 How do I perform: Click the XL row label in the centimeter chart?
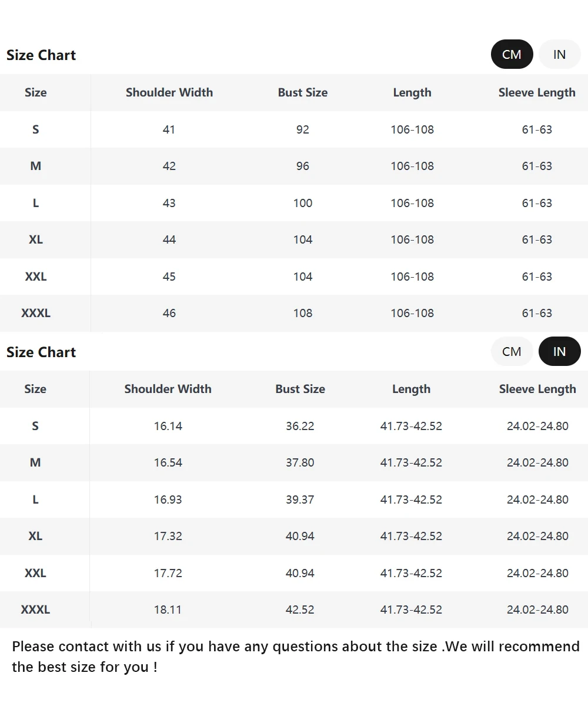[x=36, y=239]
